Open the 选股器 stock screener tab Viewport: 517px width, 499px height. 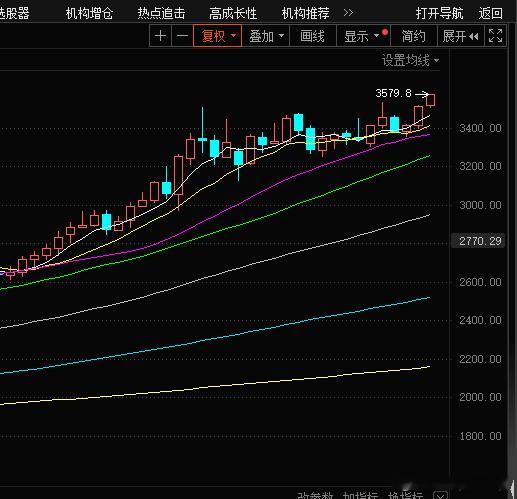[x=15, y=13]
